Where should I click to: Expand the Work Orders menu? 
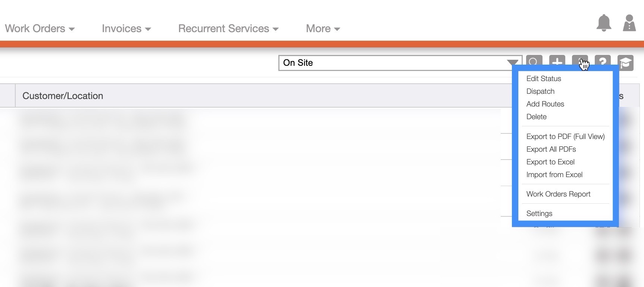point(40,29)
